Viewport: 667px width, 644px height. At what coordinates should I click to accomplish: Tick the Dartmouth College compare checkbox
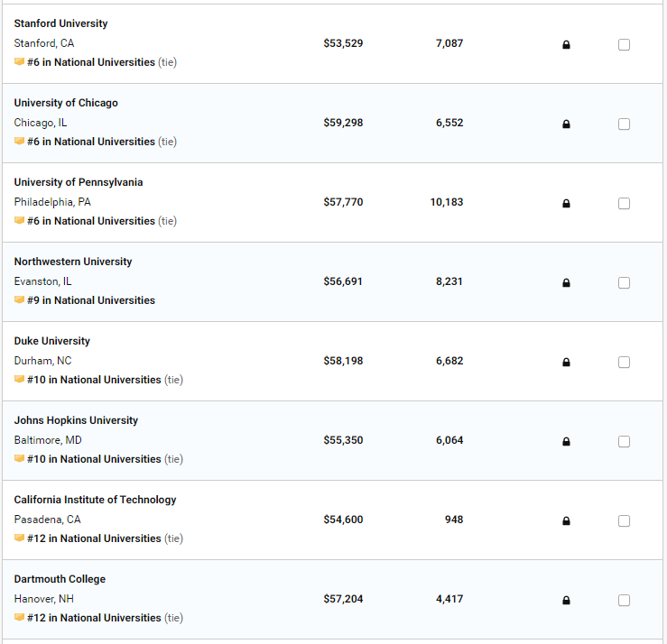(624, 600)
